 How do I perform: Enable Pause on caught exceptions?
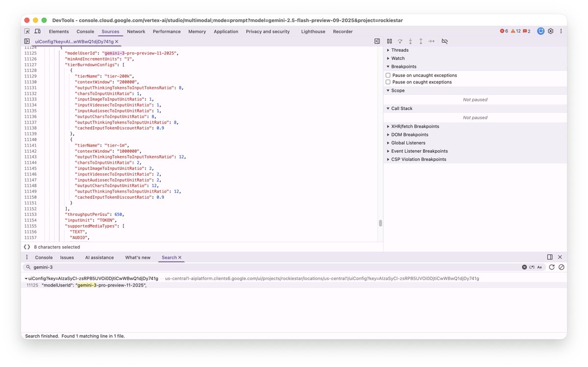pyautogui.click(x=388, y=82)
